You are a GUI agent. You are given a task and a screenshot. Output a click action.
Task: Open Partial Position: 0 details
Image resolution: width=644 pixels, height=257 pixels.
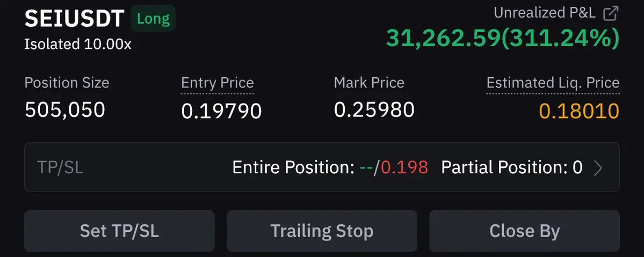(512, 167)
